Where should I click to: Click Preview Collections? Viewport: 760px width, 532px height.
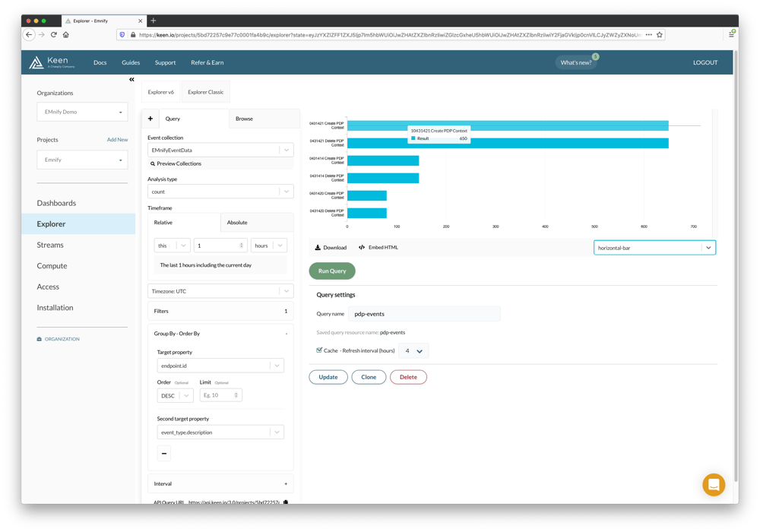(176, 163)
